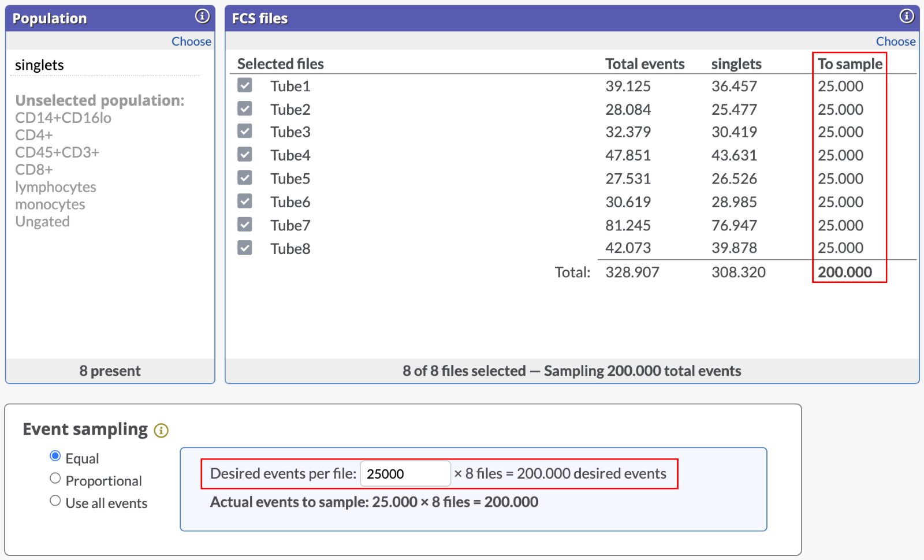
Task: Select the singlets population entry
Action: 40,65
